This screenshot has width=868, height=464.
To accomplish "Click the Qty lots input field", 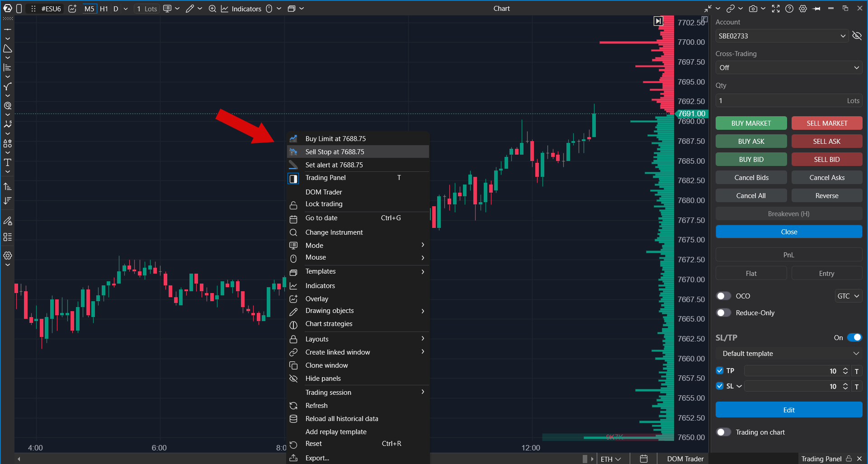I will coord(789,100).
